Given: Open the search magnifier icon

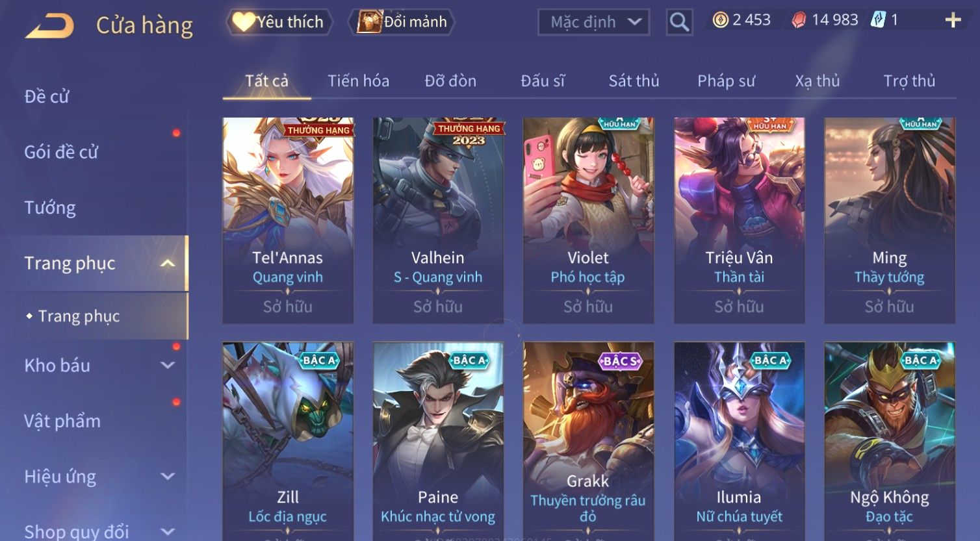Looking at the screenshot, I should click(679, 22).
